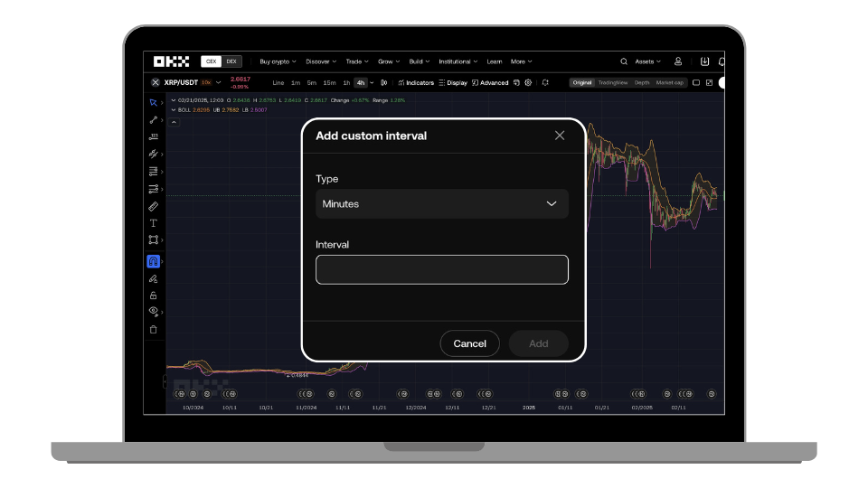Expand more timeframes chevron after 4h

372,82
